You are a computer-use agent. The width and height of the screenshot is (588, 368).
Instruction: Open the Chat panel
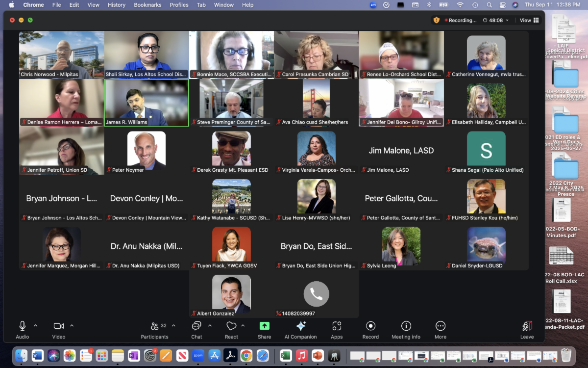196,326
